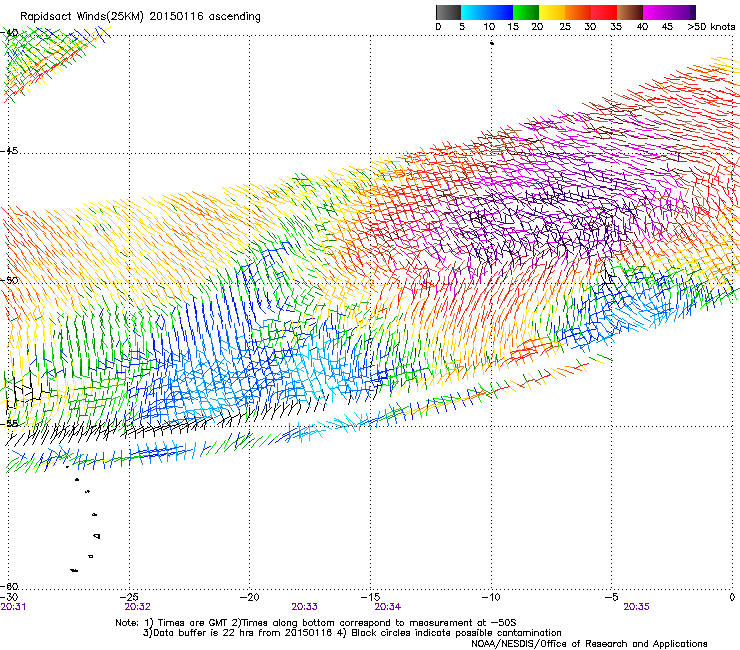Click the latitude axis label "-60"
The height and width of the screenshot is (650, 740).
tap(9, 586)
